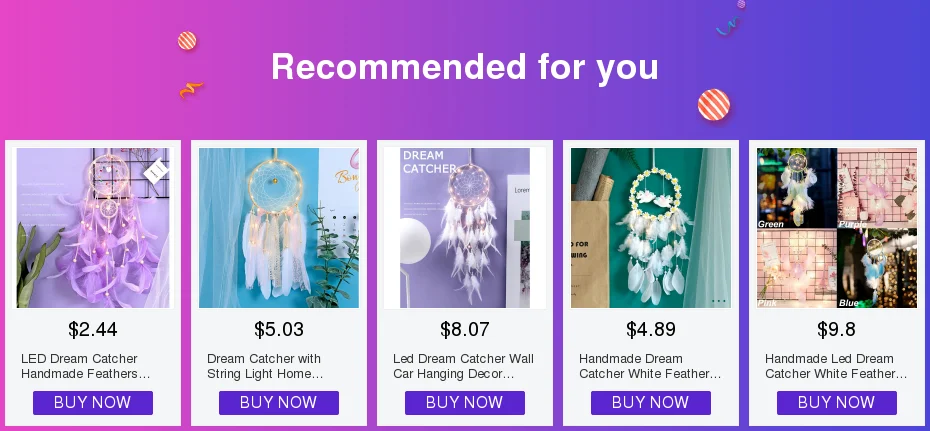Open the string light dream catcher photo
The height and width of the screenshot is (431, 930).
tap(279, 228)
